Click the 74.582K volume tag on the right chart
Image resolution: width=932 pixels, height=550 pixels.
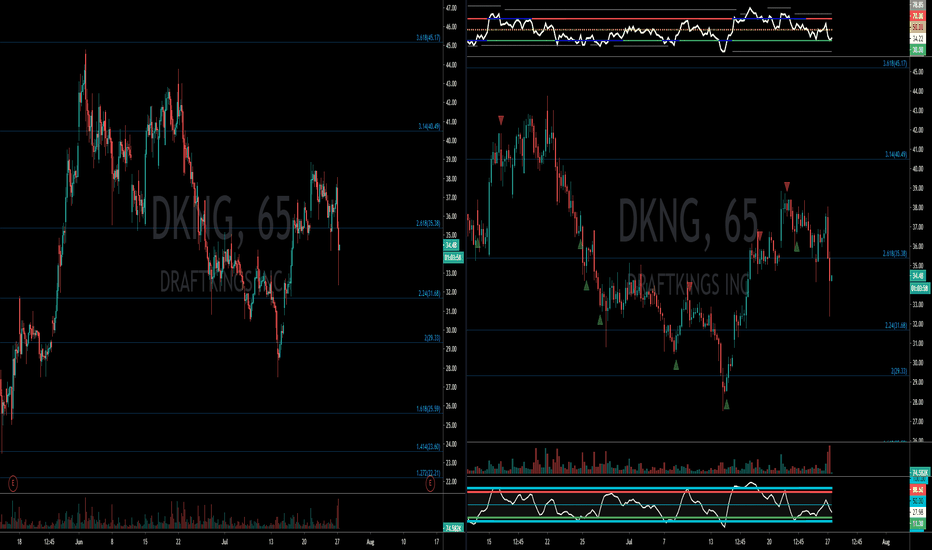click(920, 473)
